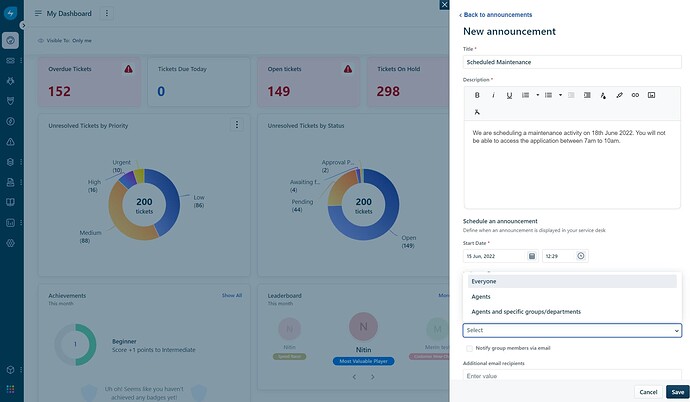Click the decrease indent icon

[571, 95]
